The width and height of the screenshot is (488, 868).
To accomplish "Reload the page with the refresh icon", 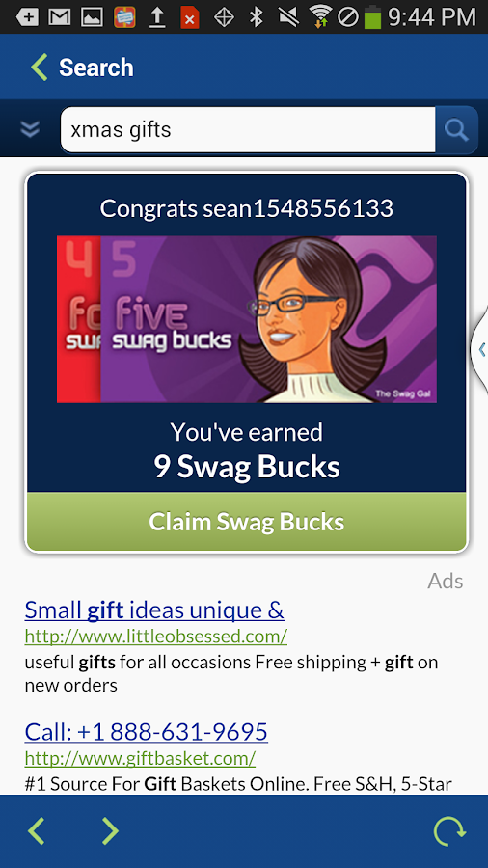I will point(449,831).
